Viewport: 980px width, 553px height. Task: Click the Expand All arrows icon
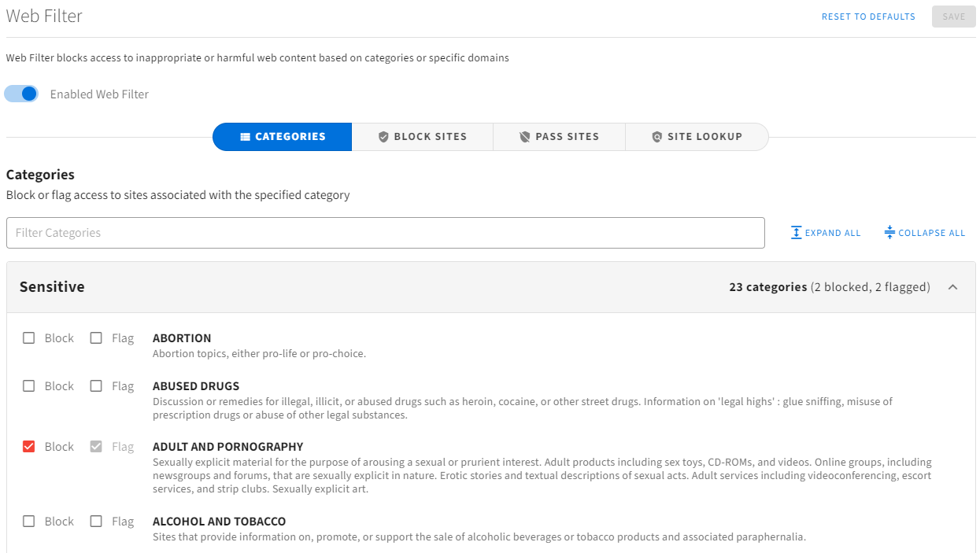(797, 233)
